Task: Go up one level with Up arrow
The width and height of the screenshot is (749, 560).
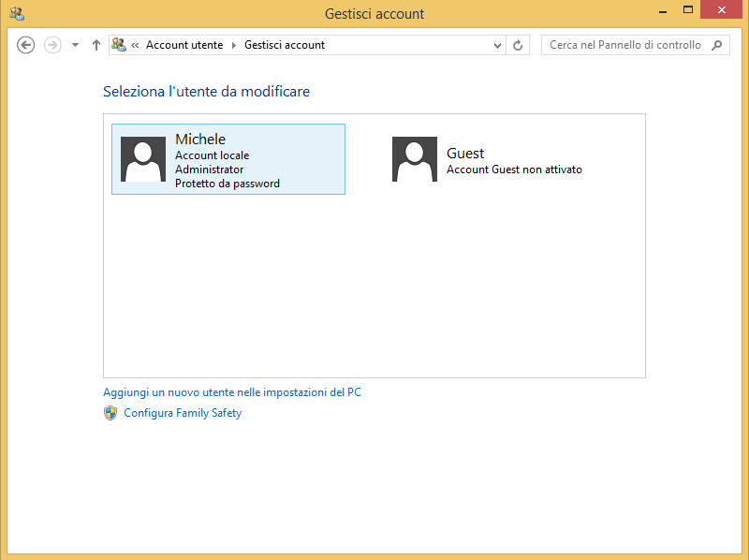Action: click(95, 45)
